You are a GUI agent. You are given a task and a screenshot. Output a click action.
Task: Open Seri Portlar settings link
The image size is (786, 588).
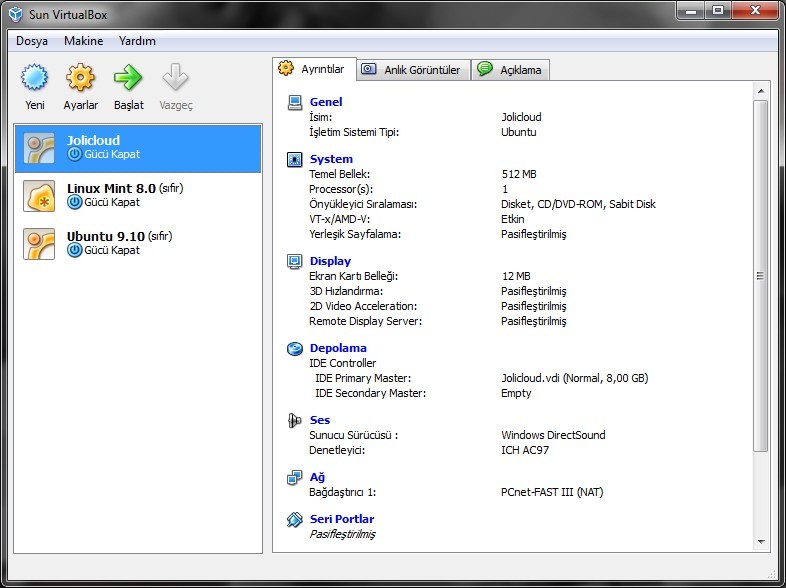coord(342,519)
